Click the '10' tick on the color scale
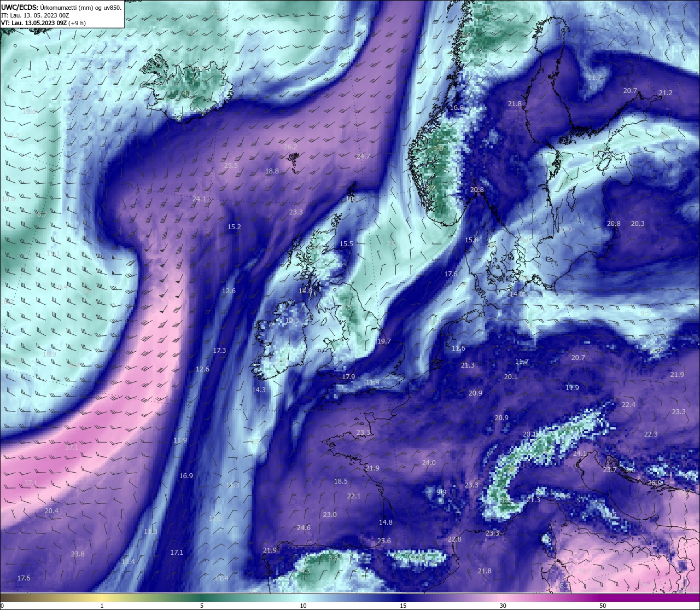 302,606
